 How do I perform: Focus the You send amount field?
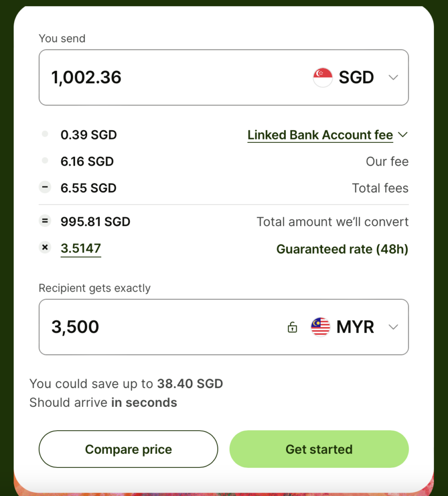tap(170, 77)
